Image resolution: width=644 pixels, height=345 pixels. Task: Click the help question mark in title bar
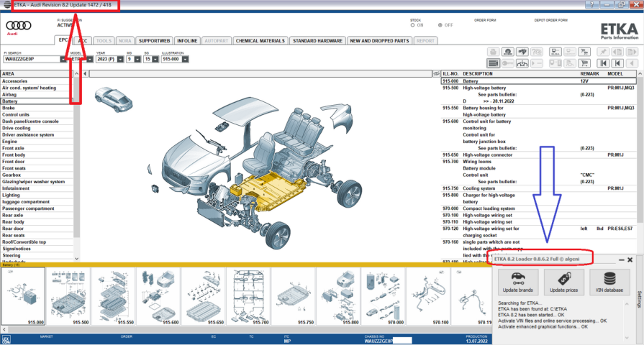point(591,4)
